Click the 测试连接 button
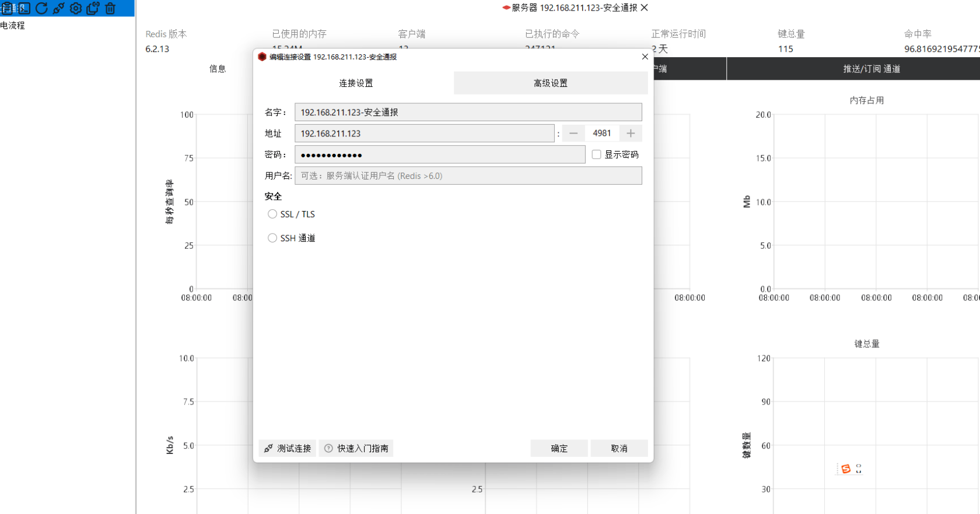 (x=288, y=448)
